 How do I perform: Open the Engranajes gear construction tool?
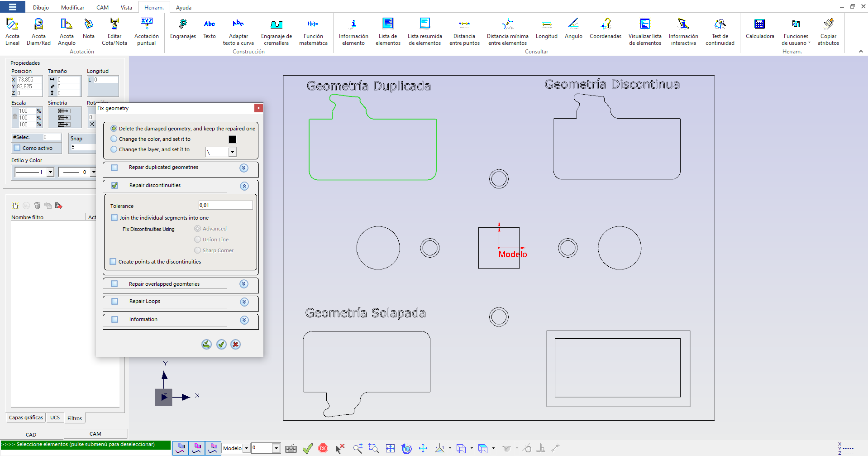pos(183,31)
